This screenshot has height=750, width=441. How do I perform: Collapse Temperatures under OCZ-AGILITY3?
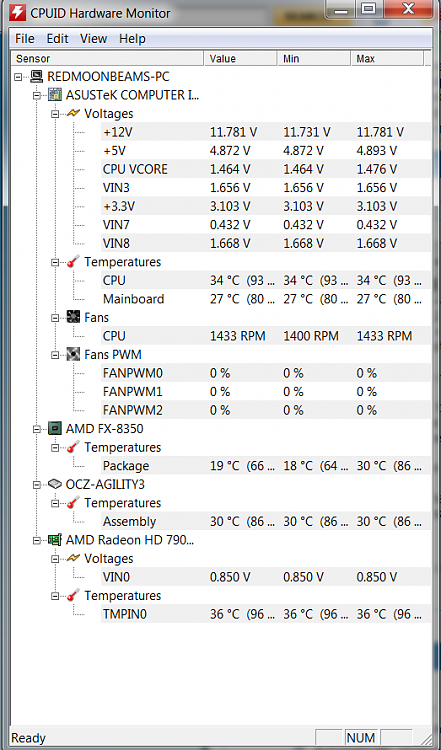[55, 503]
